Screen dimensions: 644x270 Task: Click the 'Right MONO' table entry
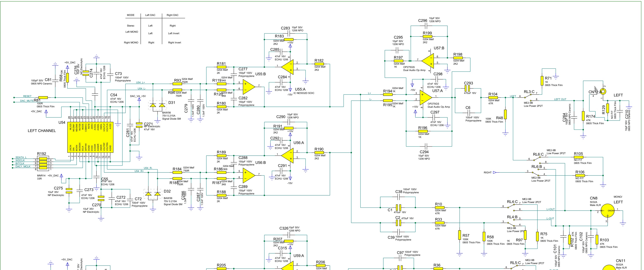click(131, 42)
